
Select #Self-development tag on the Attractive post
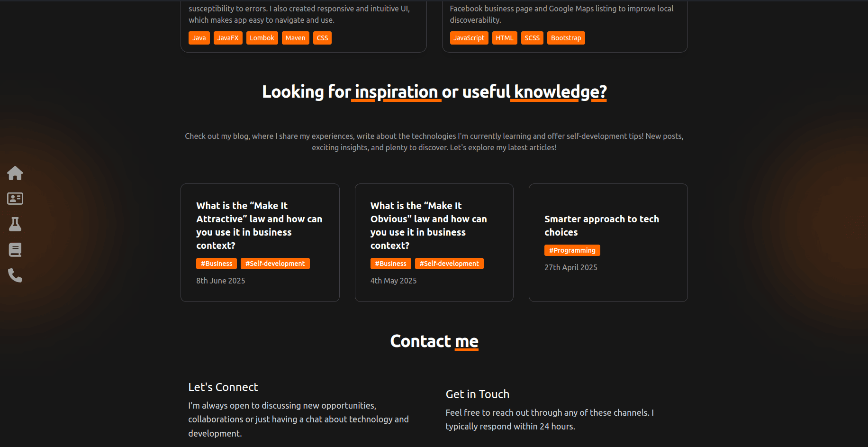coord(275,264)
